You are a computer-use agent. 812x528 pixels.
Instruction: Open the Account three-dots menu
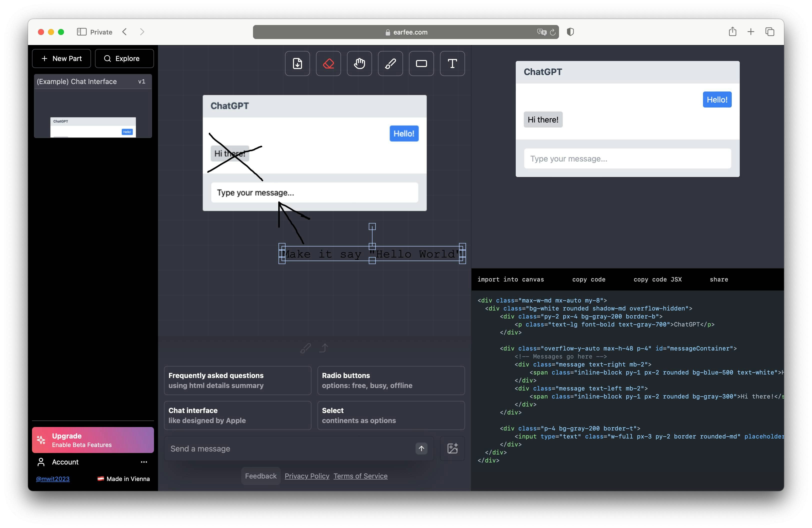144,462
